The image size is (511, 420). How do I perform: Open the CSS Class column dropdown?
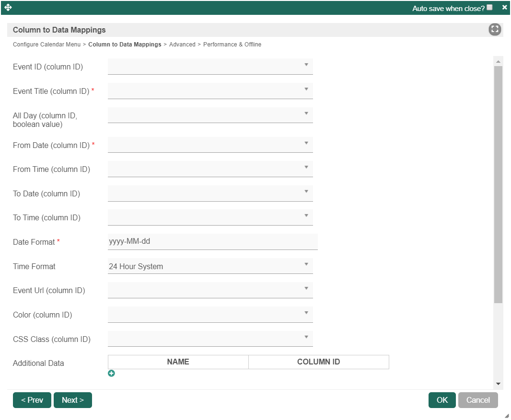tap(210, 339)
